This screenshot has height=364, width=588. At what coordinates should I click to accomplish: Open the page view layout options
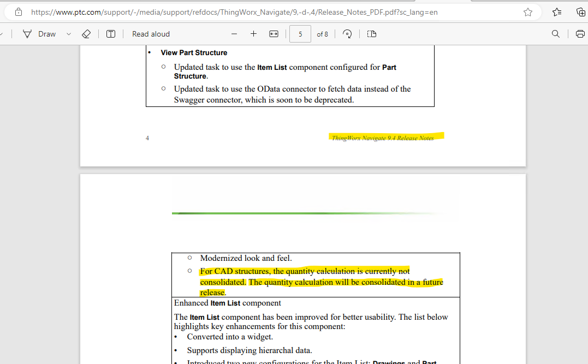click(371, 34)
